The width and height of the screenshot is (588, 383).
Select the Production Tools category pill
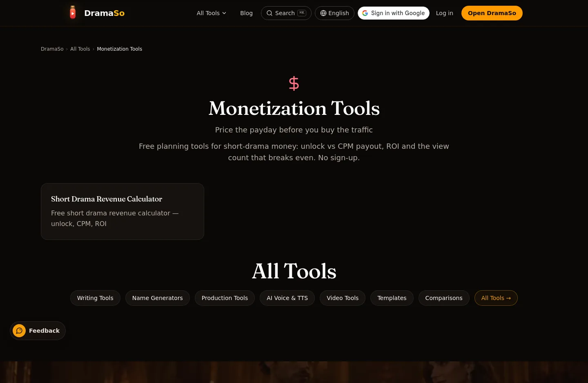(x=225, y=298)
